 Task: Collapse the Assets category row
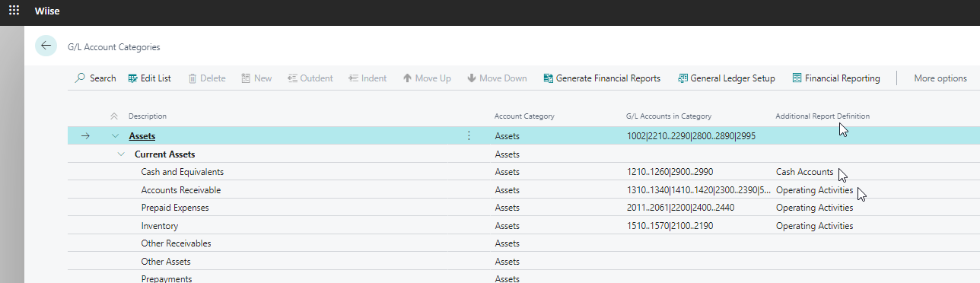pos(116,136)
